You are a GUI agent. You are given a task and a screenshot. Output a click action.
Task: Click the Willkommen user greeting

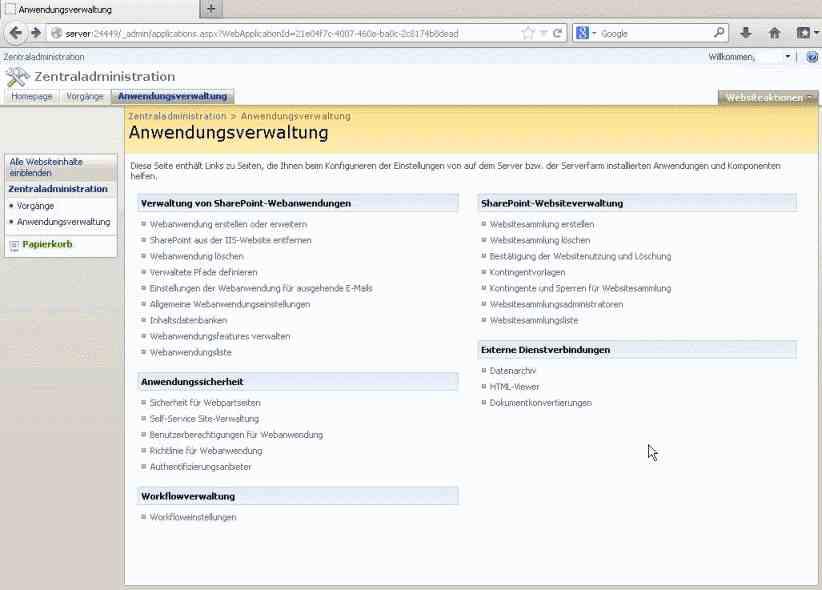(732, 57)
